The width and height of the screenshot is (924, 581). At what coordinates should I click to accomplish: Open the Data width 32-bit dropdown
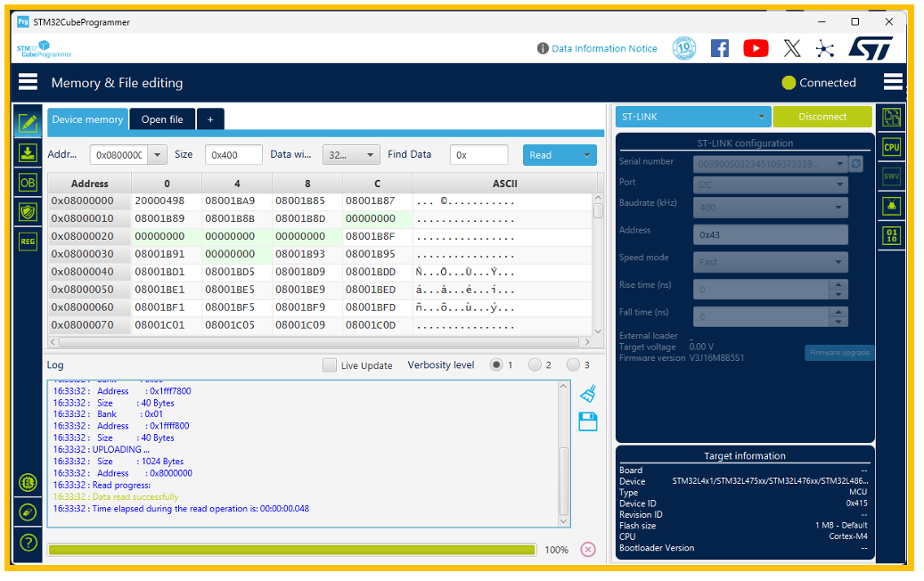point(351,155)
